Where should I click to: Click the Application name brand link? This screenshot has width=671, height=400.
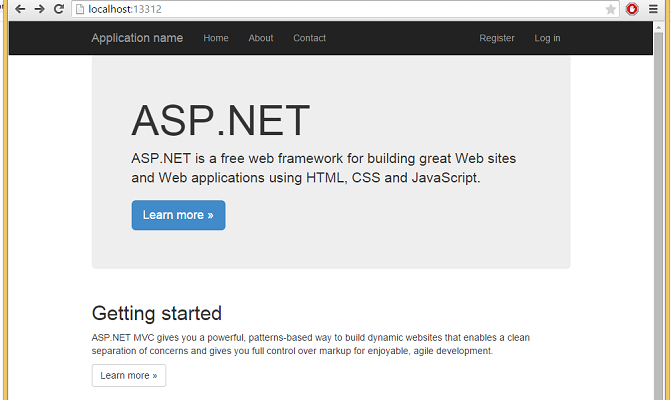point(137,38)
